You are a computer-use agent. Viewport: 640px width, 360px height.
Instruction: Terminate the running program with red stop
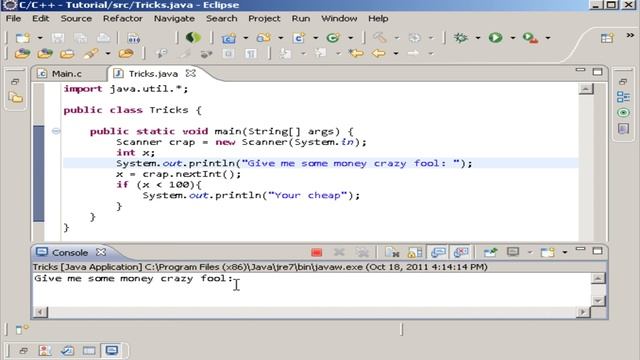316,253
